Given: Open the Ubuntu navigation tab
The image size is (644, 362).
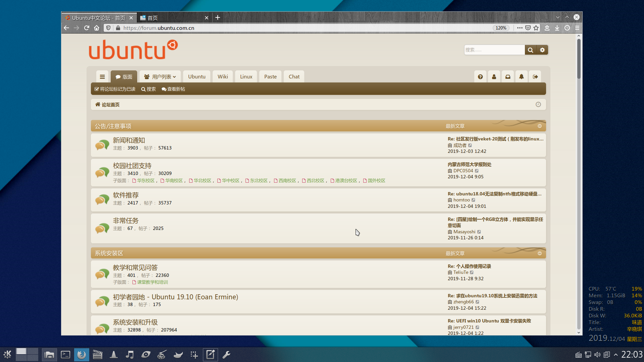Looking at the screenshot, I should pos(197,77).
